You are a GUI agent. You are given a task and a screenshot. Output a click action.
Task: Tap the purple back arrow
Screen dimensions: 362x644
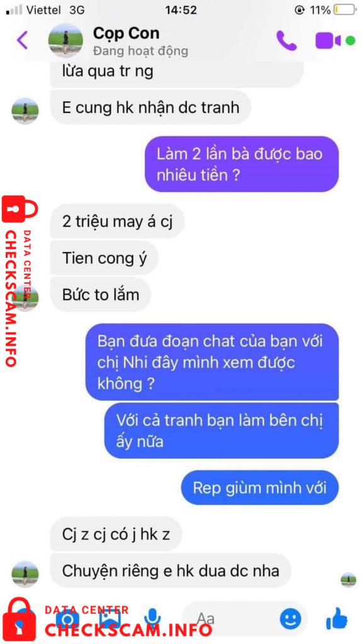[22, 40]
